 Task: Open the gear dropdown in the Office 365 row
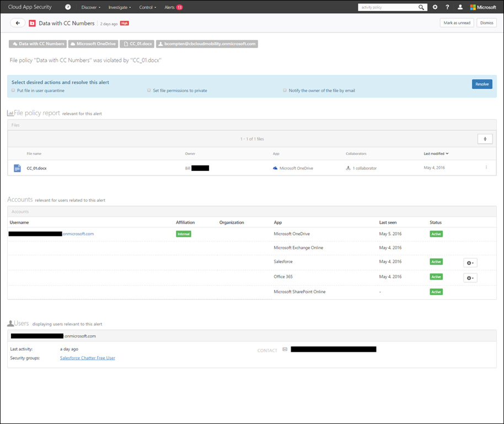click(470, 278)
